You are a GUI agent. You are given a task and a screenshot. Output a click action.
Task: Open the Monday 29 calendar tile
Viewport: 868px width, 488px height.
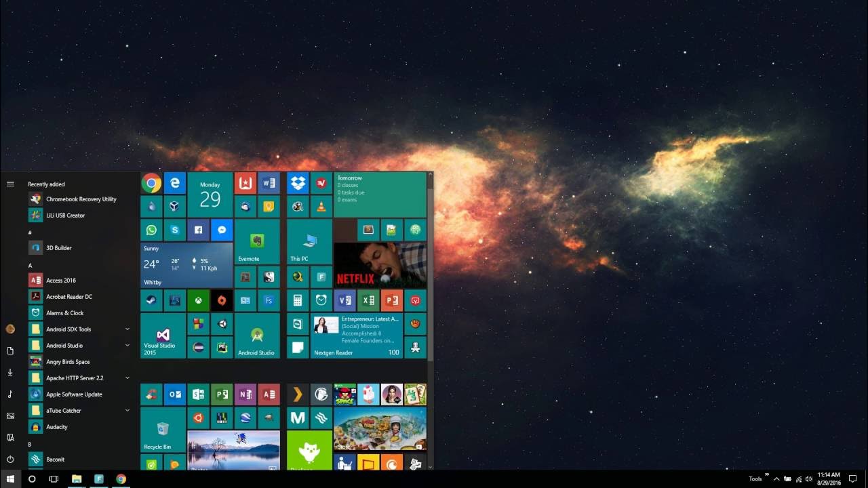[210, 195]
